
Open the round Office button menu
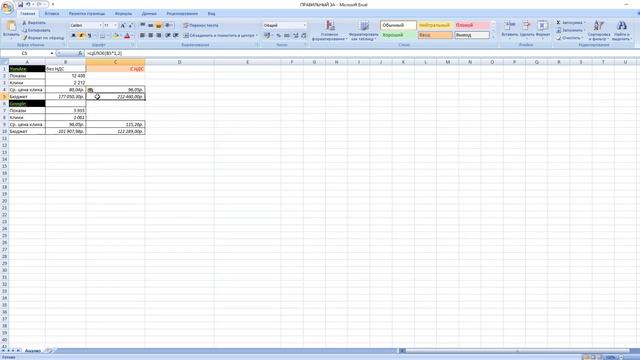point(7,7)
